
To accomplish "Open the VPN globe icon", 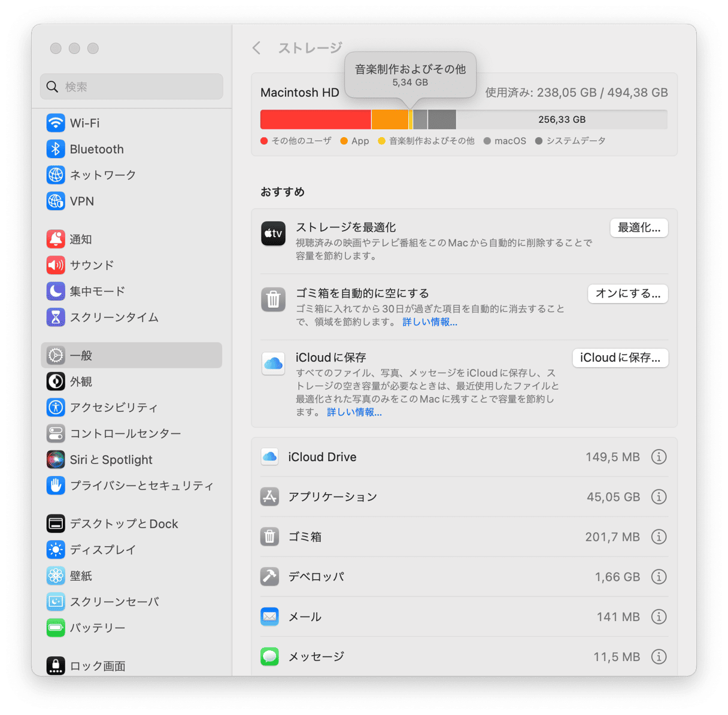I will (56, 201).
